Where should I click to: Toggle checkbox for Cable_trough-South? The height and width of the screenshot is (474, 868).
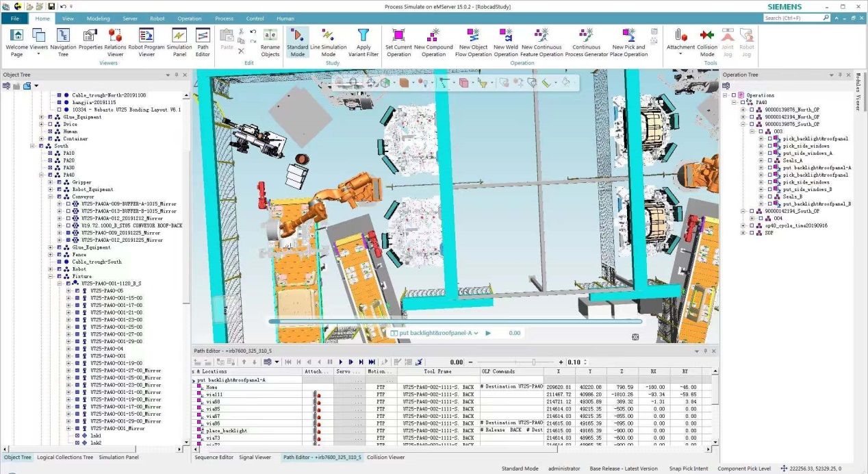click(x=59, y=262)
